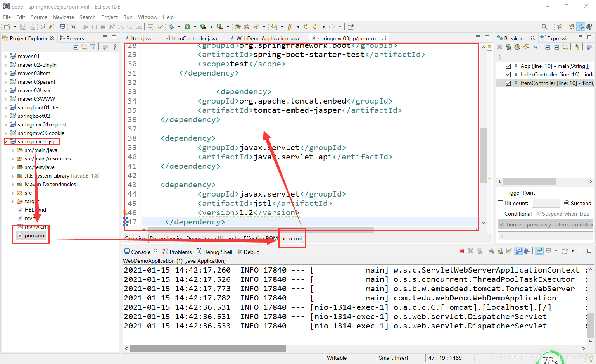Enable the Hit count checkbox
The image size is (596, 364).
coord(501,203)
